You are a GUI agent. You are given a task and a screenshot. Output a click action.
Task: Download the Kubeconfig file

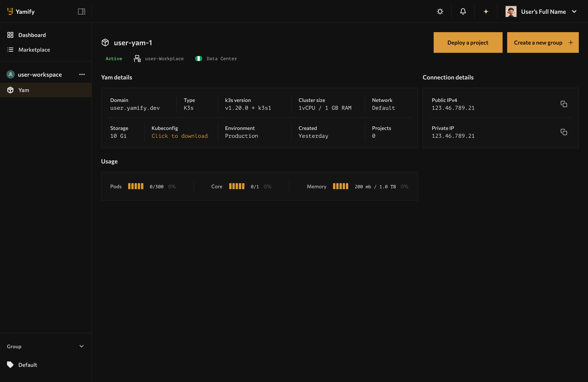[179, 136]
